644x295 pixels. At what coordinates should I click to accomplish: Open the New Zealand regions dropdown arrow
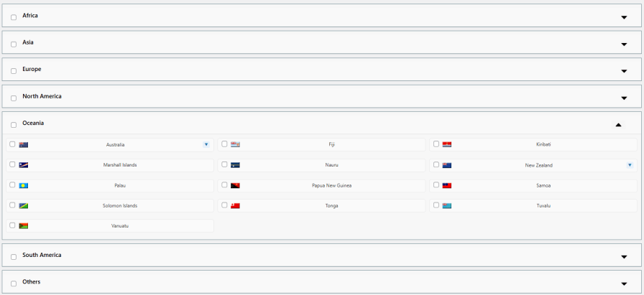click(630, 165)
